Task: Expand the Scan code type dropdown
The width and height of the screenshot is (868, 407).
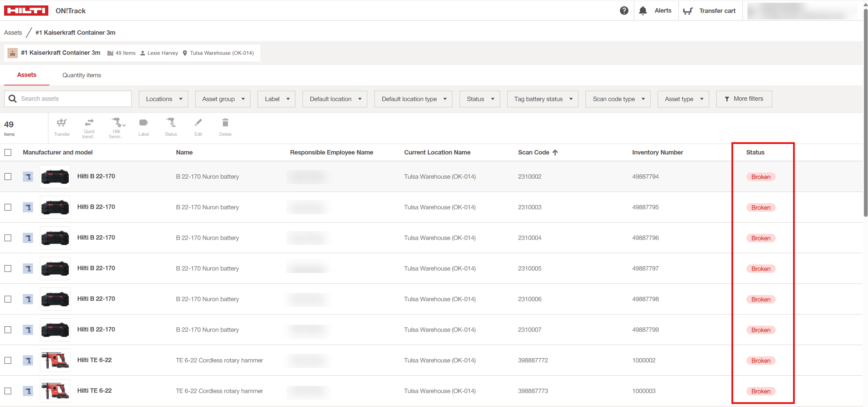Action: (618, 99)
